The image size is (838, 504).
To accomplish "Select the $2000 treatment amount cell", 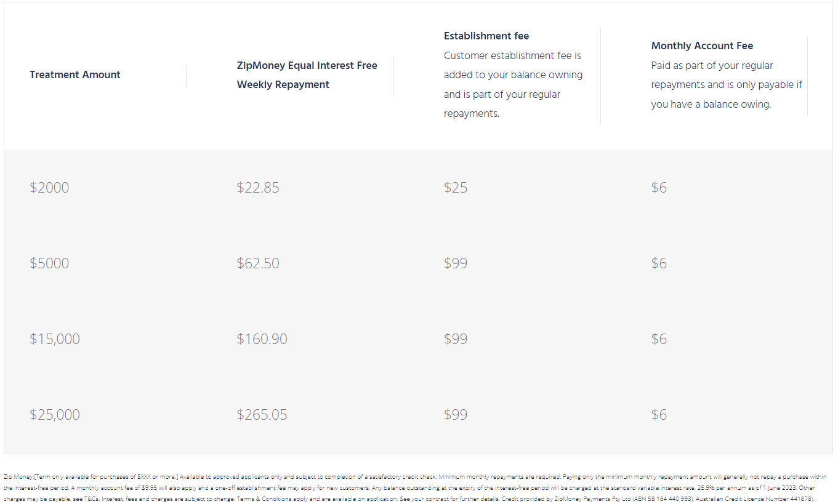I will (49, 188).
